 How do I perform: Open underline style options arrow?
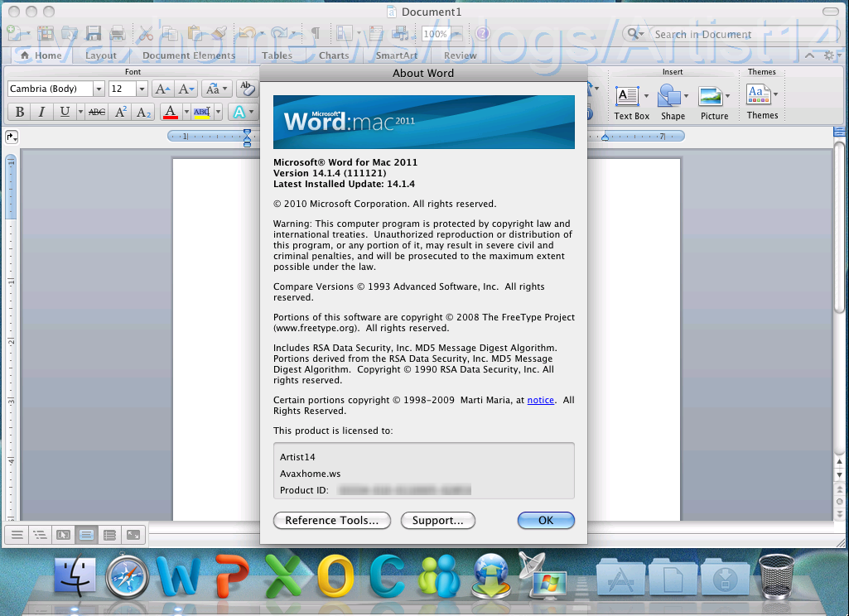click(x=80, y=112)
